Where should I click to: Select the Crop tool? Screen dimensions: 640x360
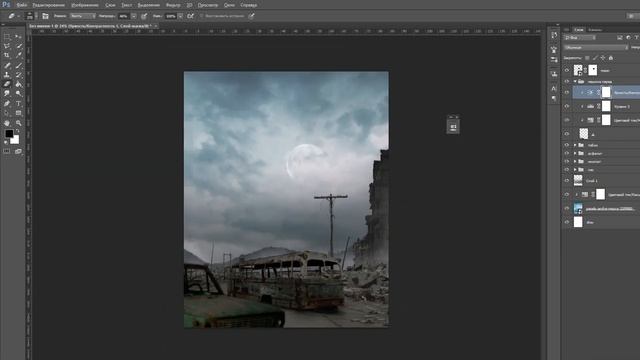coord(7,55)
